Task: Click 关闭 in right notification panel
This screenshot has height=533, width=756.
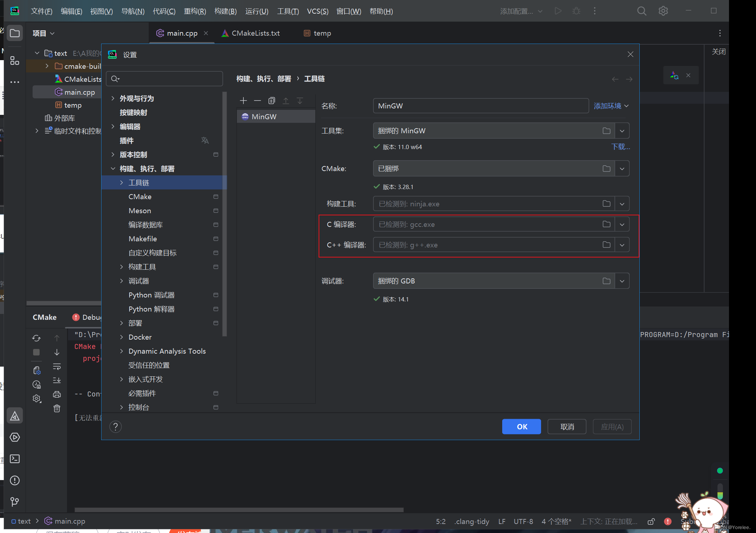Action: click(719, 51)
